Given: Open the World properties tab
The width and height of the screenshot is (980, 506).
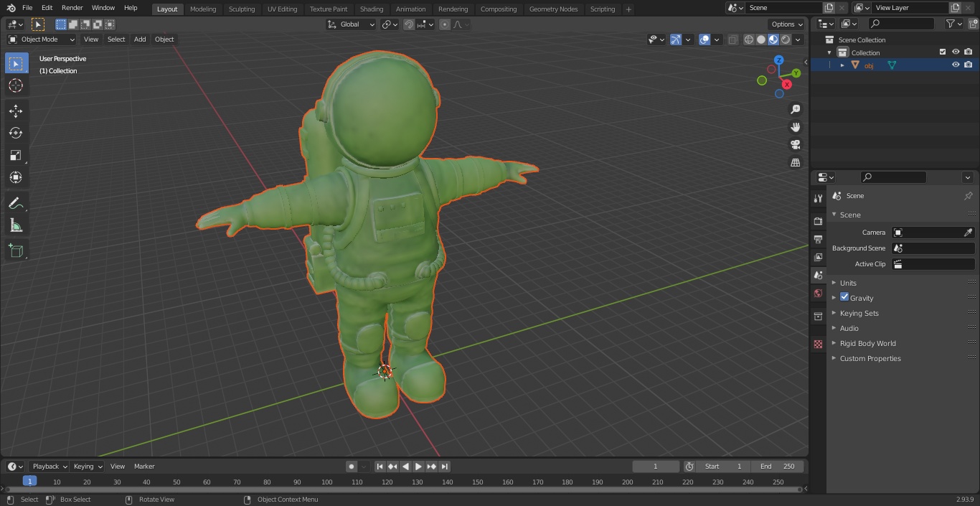Looking at the screenshot, I should click(x=818, y=294).
